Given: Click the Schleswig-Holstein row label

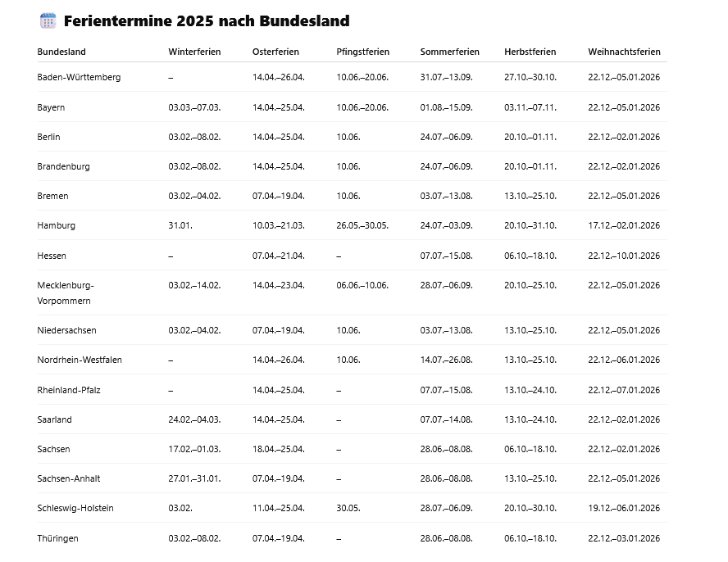Looking at the screenshot, I should coord(75,508).
